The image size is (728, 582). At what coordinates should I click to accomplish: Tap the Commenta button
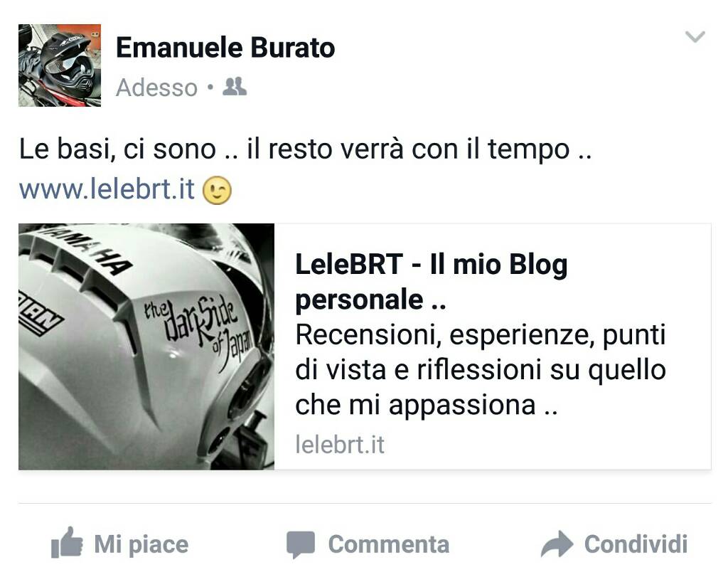(x=368, y=544)
